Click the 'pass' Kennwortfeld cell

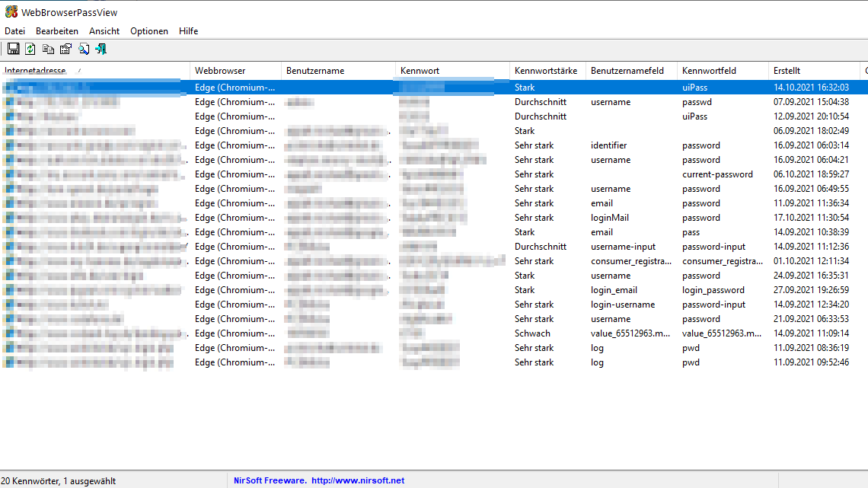(691, 232)
